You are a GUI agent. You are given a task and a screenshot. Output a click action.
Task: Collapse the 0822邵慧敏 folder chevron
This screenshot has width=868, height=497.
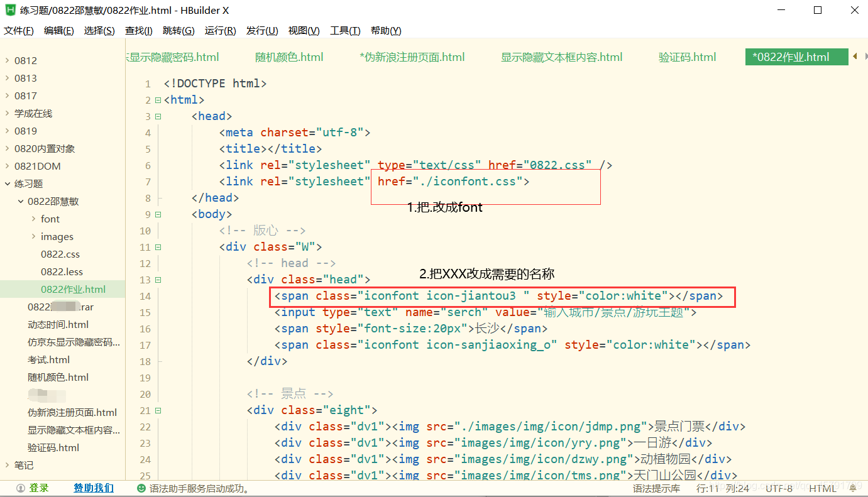[x=20, y=202]
